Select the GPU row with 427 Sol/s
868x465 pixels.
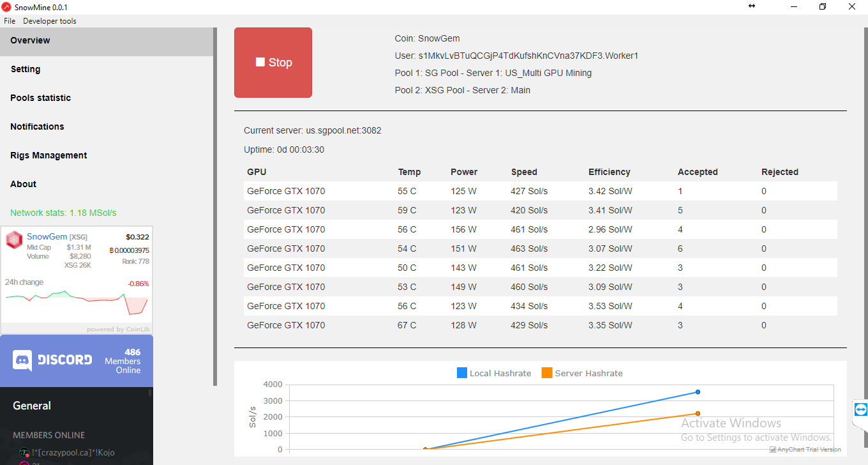coord(541,191)
